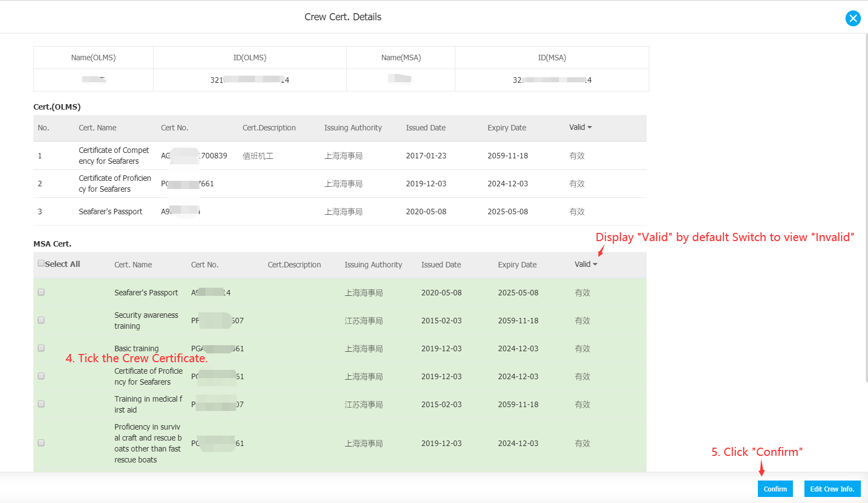868x503 pixels.
Task: Click Issuing Authority header in MSA Cert. table
Action: click(373, 265)
